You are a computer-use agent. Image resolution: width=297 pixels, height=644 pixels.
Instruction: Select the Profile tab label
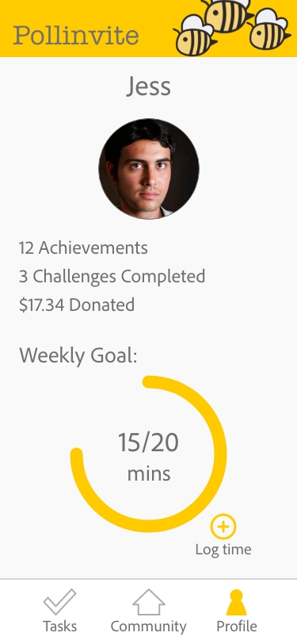pyautogui.click(x=237, y=627)
